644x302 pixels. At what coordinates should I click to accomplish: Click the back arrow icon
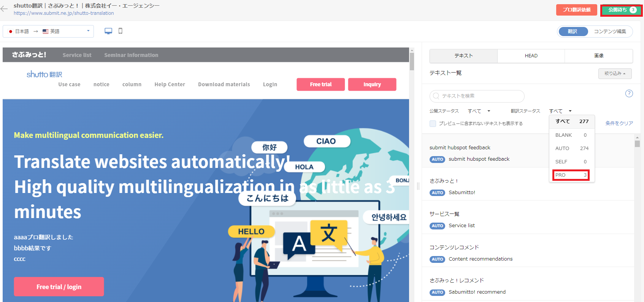click(4, 9)
